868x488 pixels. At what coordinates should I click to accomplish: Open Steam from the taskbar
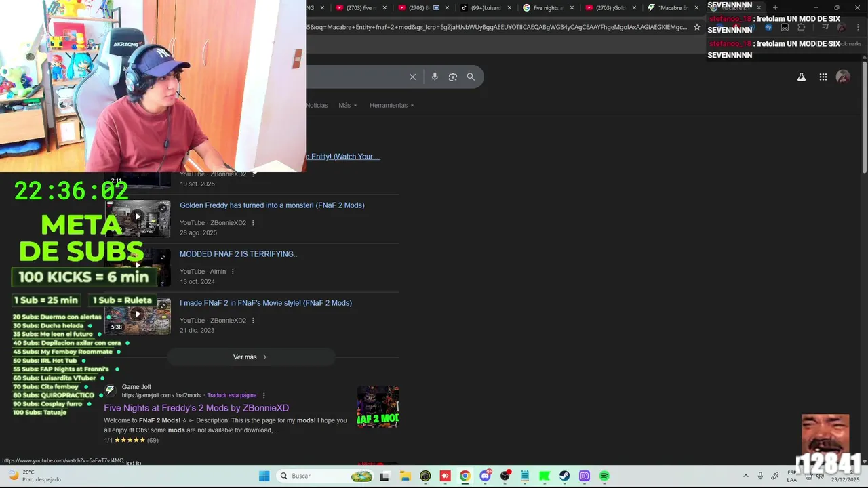[564, 476]
